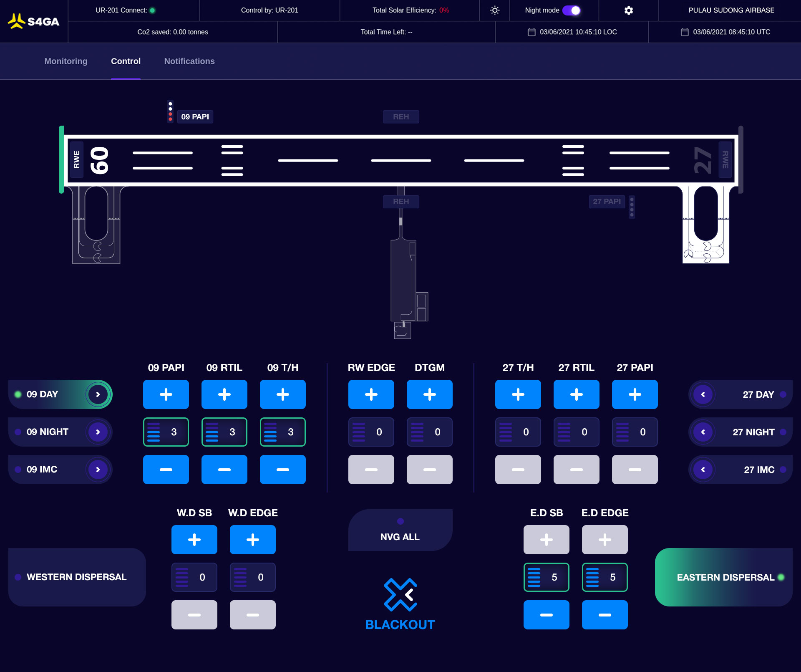This screenshot has height=672, width=801.
Task: Decrease 09 RTIL intensity with minus
Action: pos(224,470)
